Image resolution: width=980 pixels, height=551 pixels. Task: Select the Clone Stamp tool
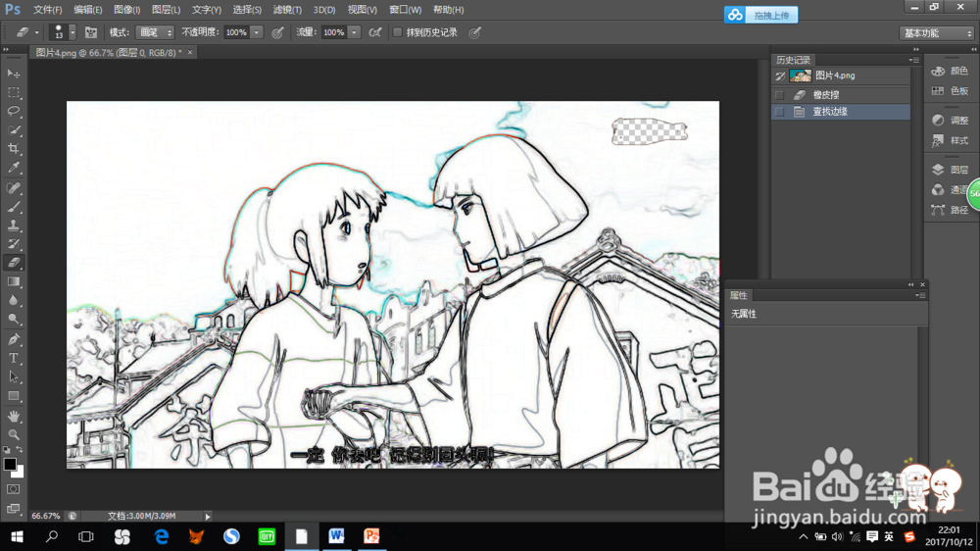click(x=13, y=225)
